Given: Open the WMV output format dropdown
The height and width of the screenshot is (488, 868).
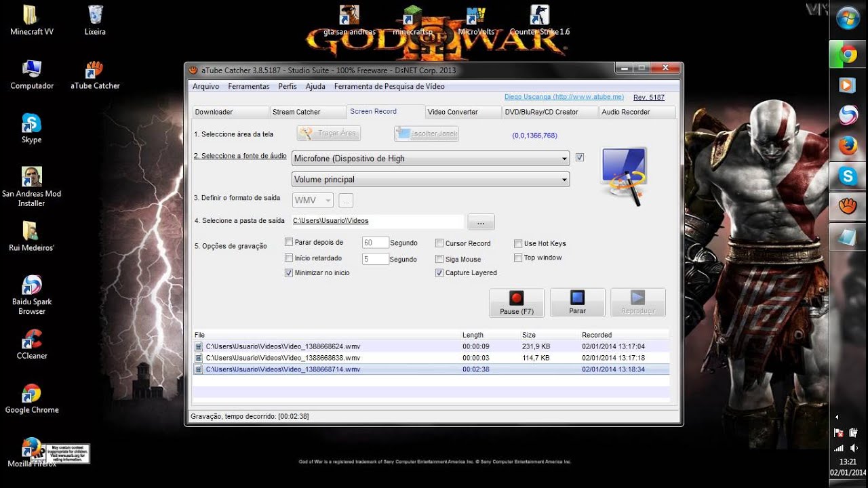Looking at the screenshot, I should point(313,200).
